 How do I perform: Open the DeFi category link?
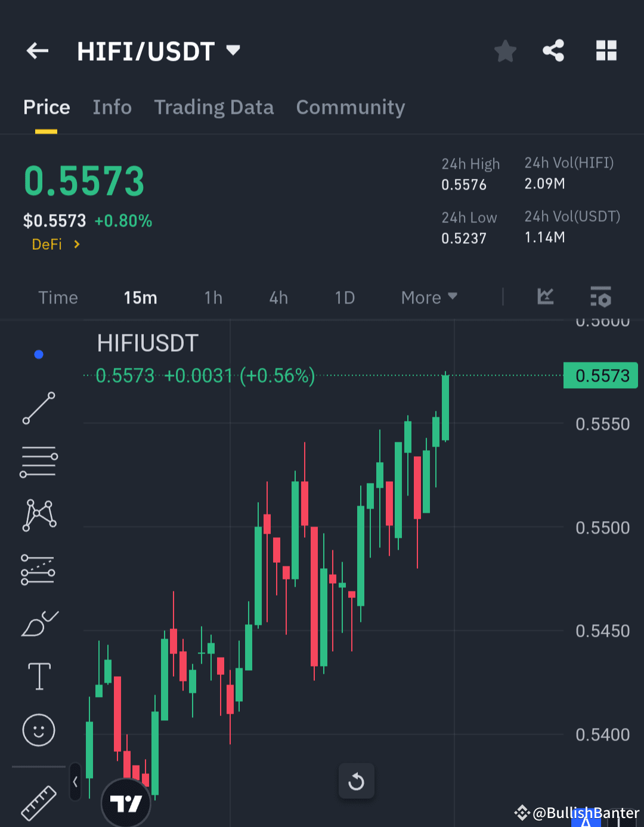click(47, 244)
